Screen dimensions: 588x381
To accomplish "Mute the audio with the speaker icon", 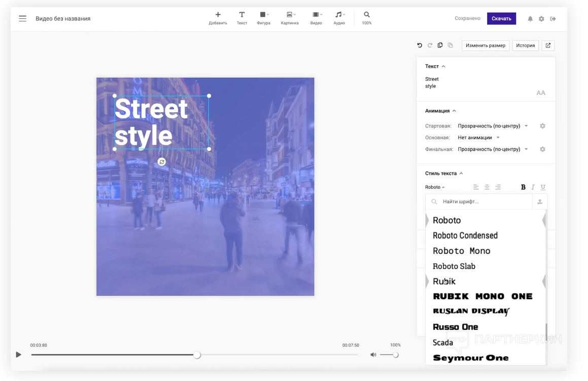I will [373, 355].
